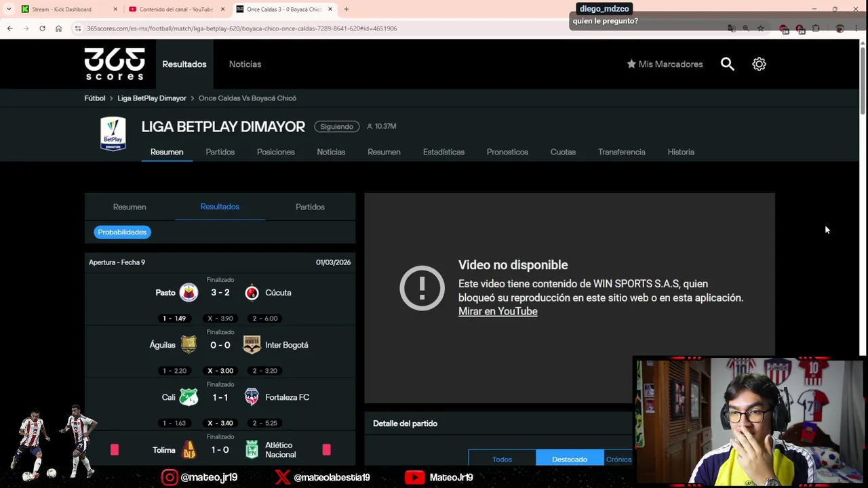Image resolution: width=868 pixels, height=488 pixels.
Task: Click the browser forward arrow
Action: point(26,28)
